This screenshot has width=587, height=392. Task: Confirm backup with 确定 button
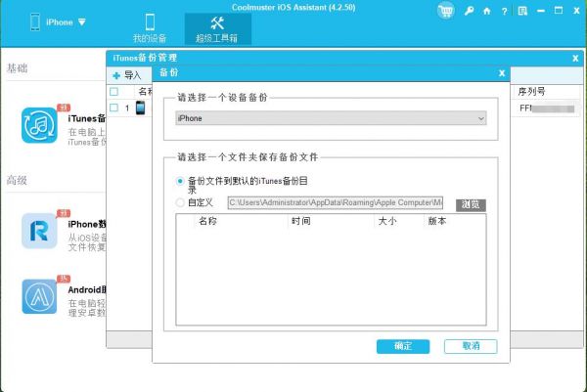tap(403, 346)
